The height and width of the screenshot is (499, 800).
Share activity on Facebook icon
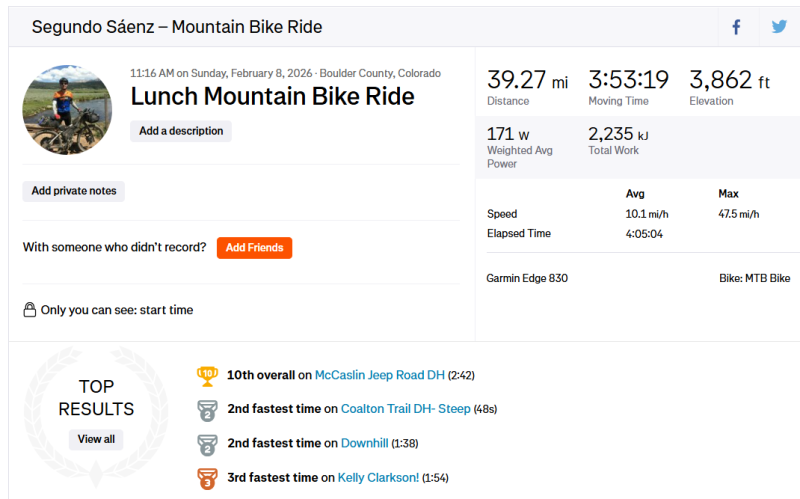737,27
